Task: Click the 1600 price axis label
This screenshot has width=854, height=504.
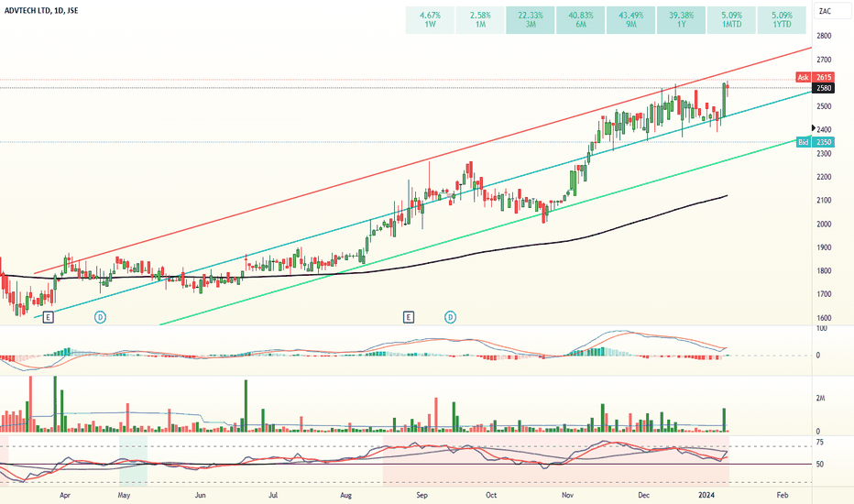Action: tap(824, 318)
